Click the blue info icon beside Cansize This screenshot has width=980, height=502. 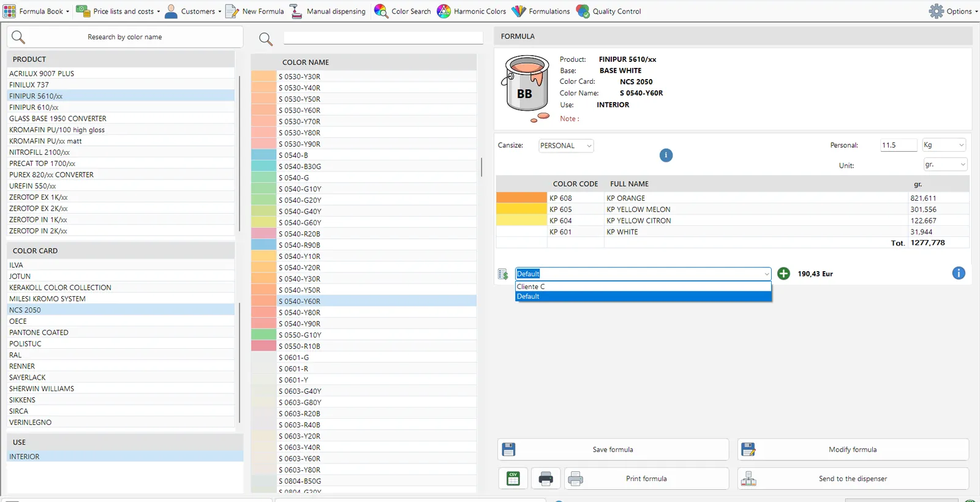[666, 155]
